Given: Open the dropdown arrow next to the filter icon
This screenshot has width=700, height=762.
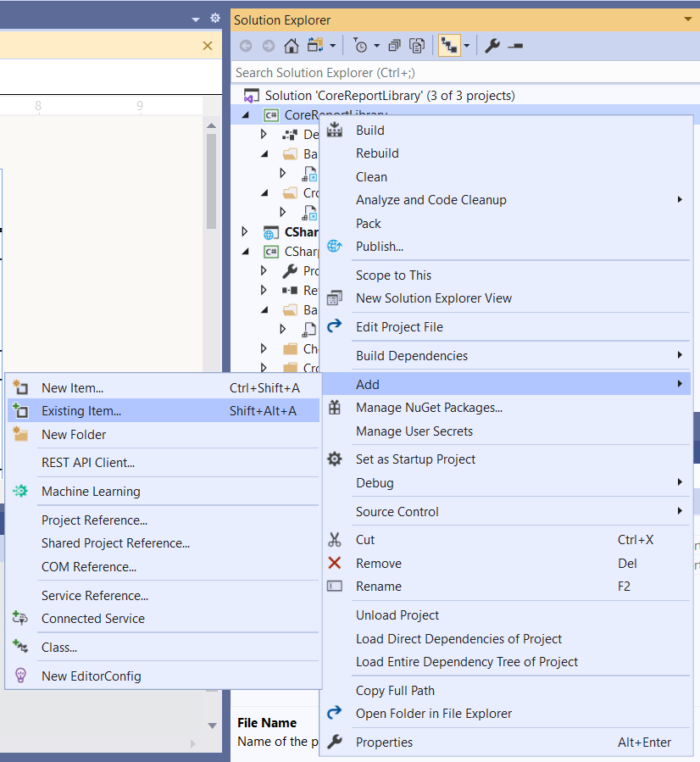Looking at the screenshot, I should point(376,45).
